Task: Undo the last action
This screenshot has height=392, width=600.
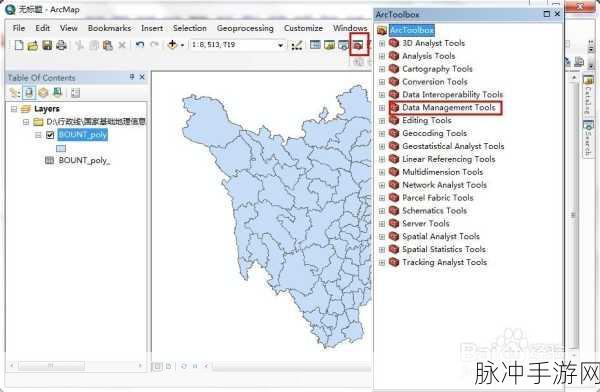Action: (x=140, y=45)
